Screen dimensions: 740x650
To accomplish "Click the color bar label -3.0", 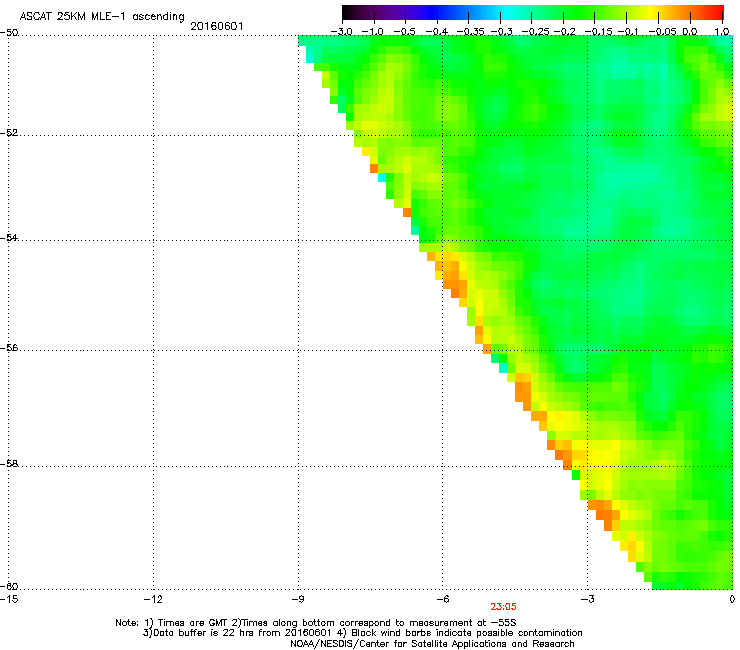I will (341, 32).
